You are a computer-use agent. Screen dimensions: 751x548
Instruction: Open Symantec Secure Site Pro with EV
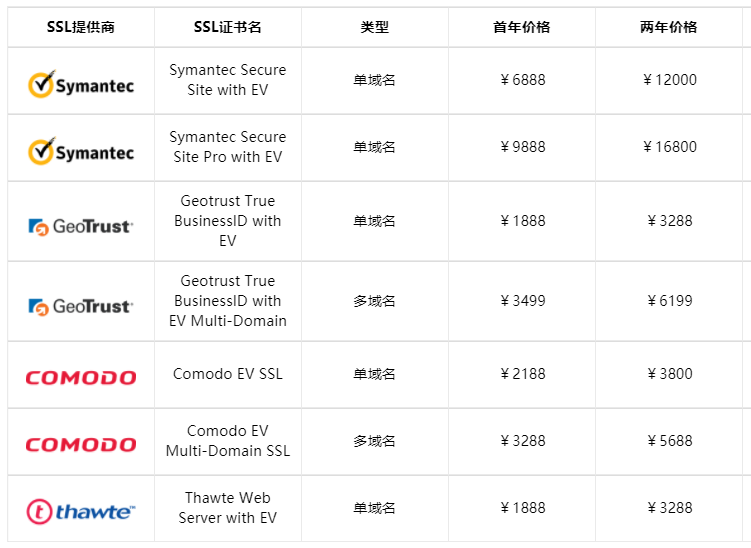(228, 147)
